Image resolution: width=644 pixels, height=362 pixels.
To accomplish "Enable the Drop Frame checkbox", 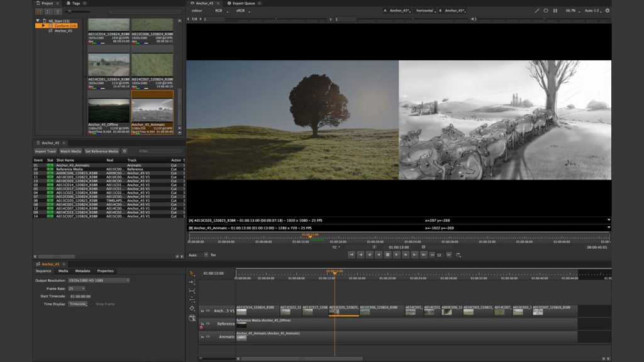I will 92,304.
